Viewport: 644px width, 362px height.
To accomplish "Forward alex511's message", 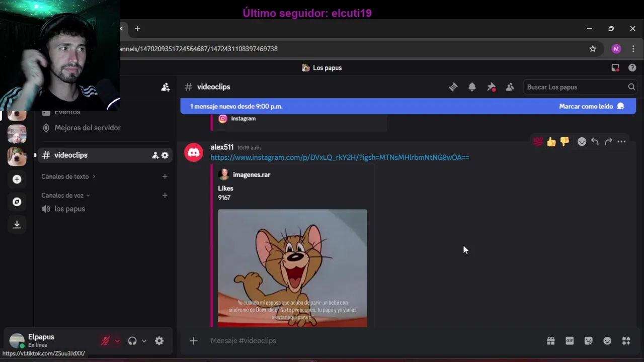I will 608,142.
